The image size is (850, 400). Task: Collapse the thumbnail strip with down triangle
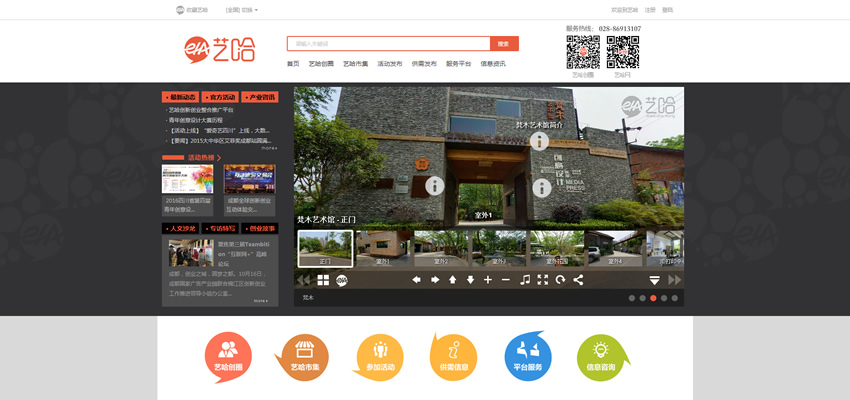tap(655, 280)
